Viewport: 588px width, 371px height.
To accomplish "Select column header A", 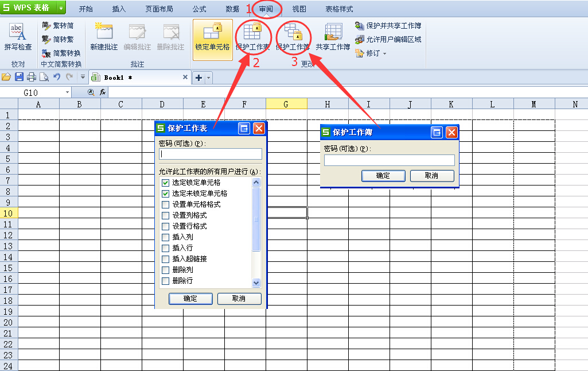I will pos(38,104).
